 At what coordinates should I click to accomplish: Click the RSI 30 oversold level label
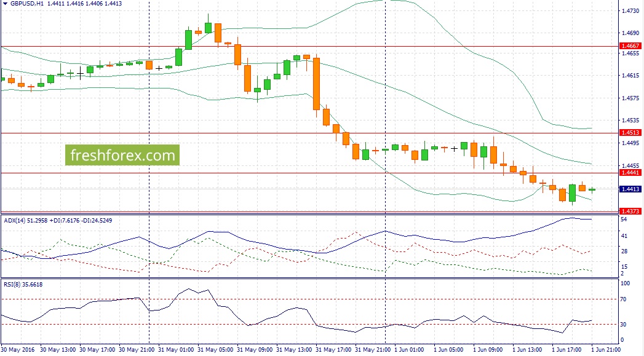coord(624,325)
